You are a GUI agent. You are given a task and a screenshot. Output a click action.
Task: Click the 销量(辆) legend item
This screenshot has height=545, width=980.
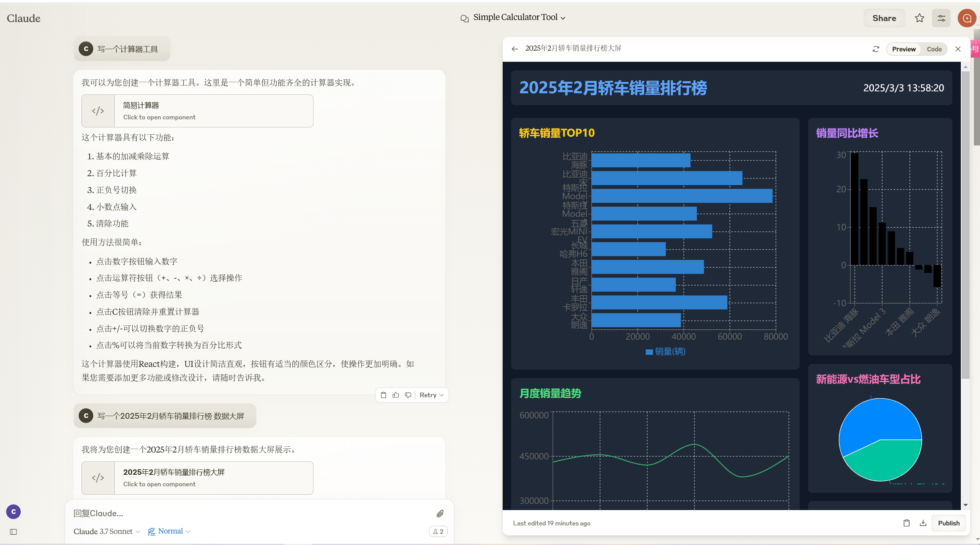click(665, 352)
